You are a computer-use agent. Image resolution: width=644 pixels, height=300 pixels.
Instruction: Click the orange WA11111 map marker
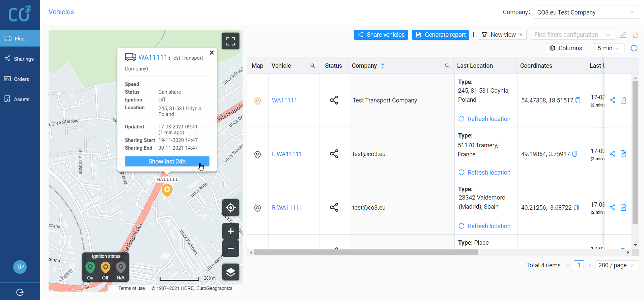coord(167,190)
